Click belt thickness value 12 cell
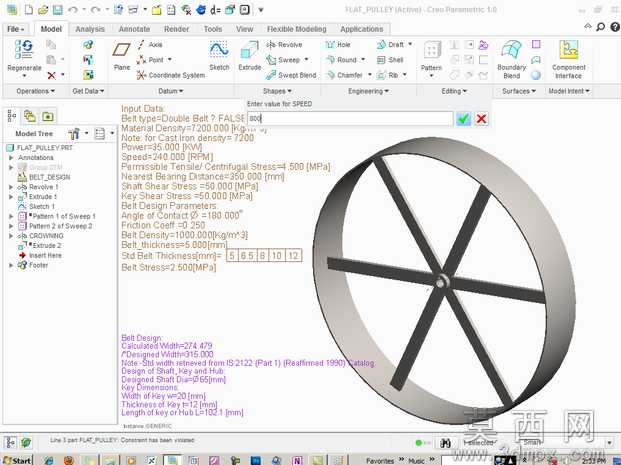 (293, 255)
